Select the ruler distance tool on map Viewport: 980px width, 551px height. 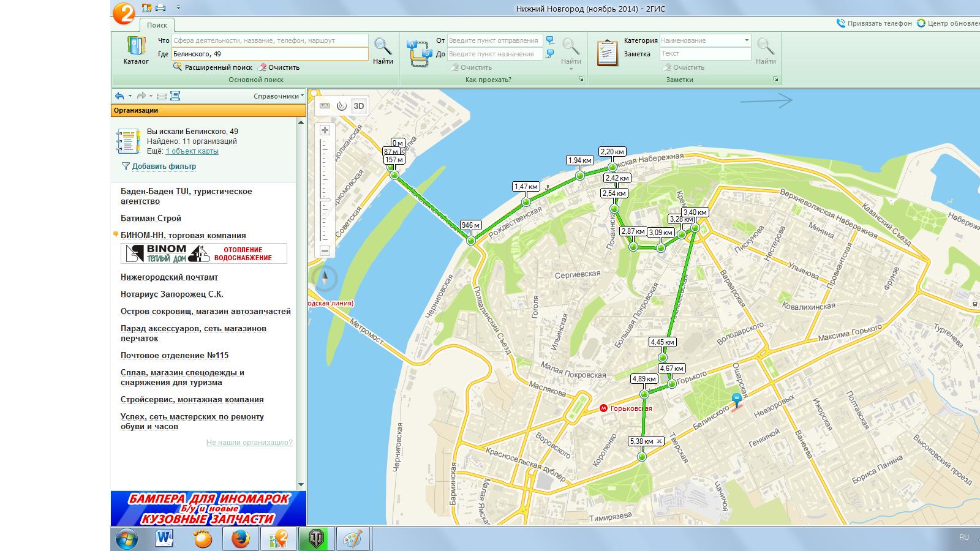325,106
